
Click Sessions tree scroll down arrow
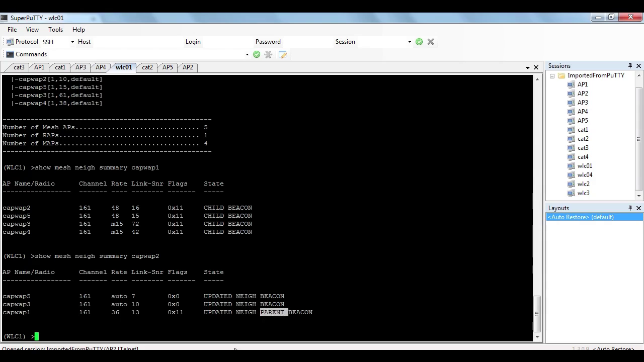point(639,195)
